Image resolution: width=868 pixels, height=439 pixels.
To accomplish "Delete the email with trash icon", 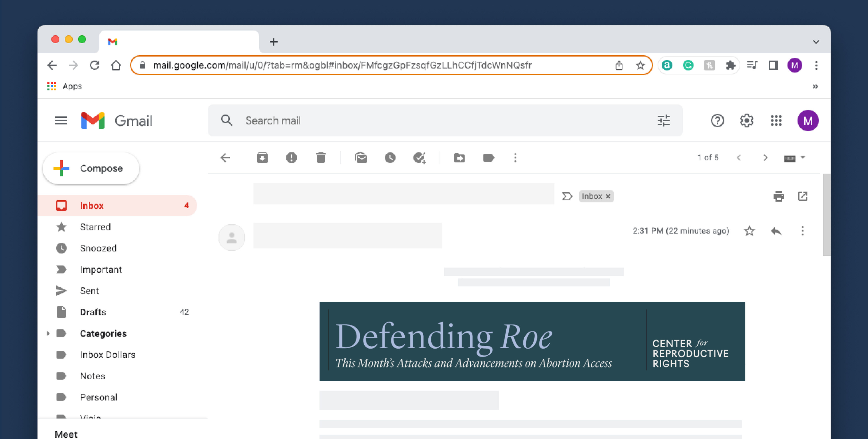I will 321,158.
